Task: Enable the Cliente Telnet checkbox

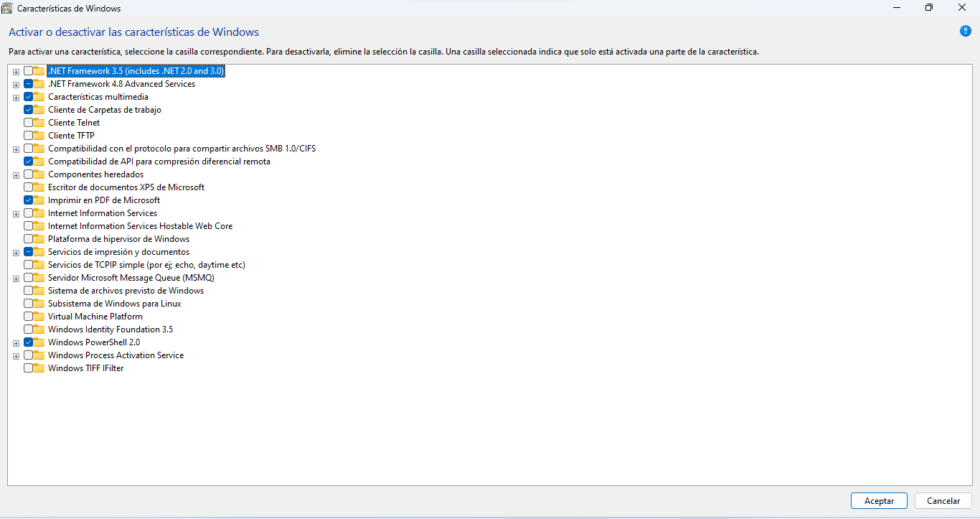Action: (28, 123)
